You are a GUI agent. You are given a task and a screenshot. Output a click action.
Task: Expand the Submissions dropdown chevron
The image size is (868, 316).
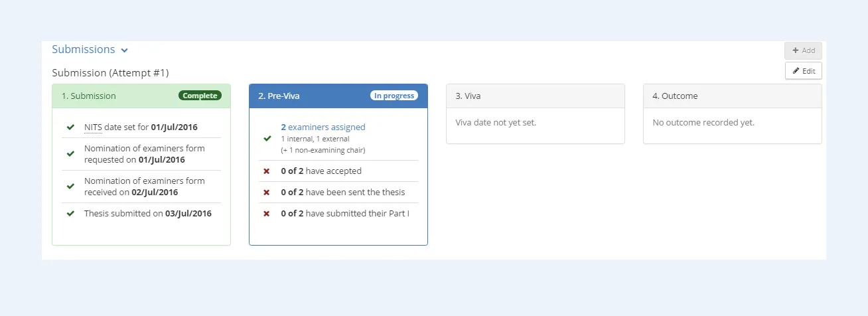[x=125, y=50]
